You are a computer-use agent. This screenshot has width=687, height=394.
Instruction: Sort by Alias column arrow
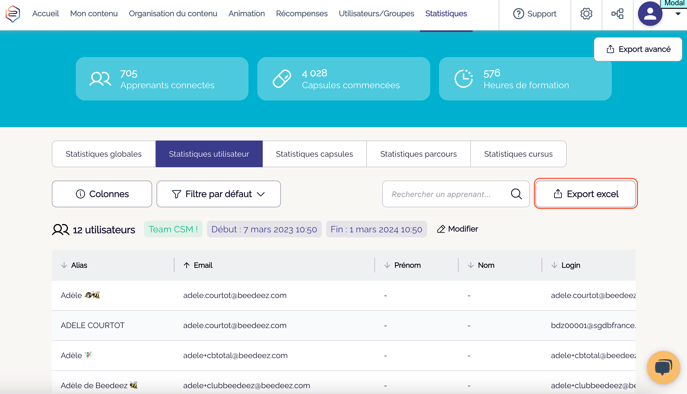(64, 265)
